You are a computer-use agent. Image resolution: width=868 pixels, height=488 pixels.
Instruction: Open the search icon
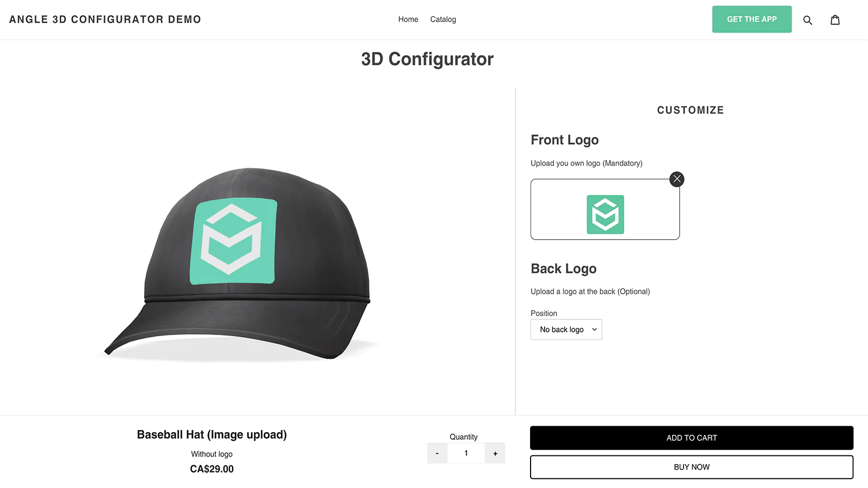808,20
